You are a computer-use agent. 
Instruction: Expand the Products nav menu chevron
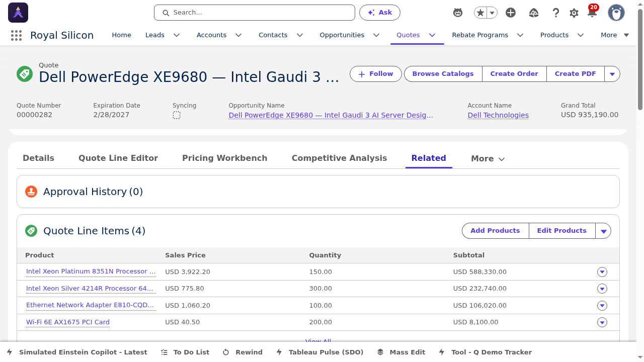point(581,35)
